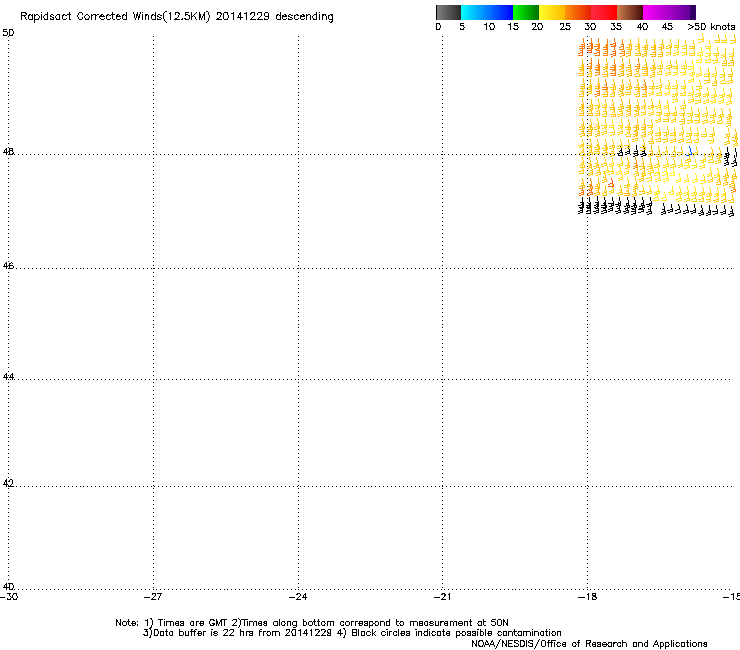Click the latitude label 46

pos(8,266)
